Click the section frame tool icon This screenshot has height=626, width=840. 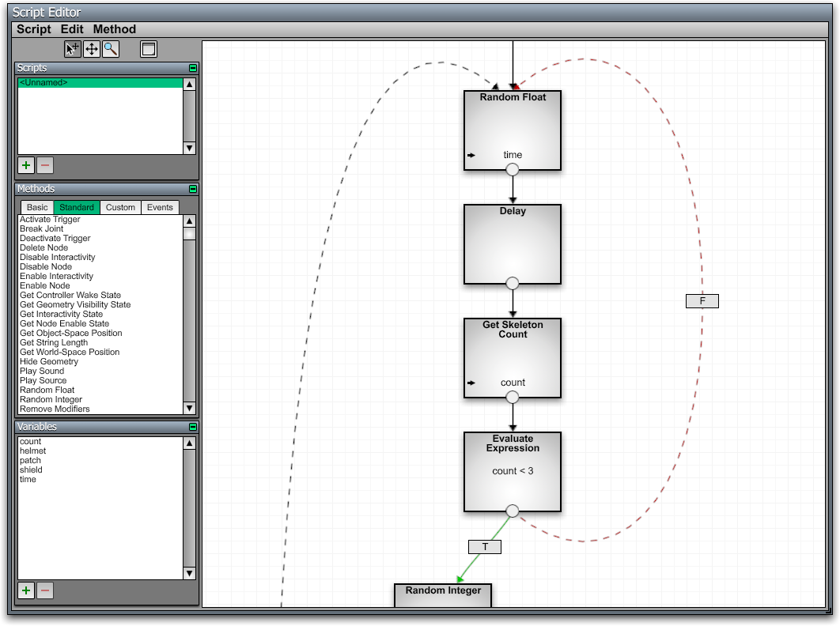[x=149, y=49]
